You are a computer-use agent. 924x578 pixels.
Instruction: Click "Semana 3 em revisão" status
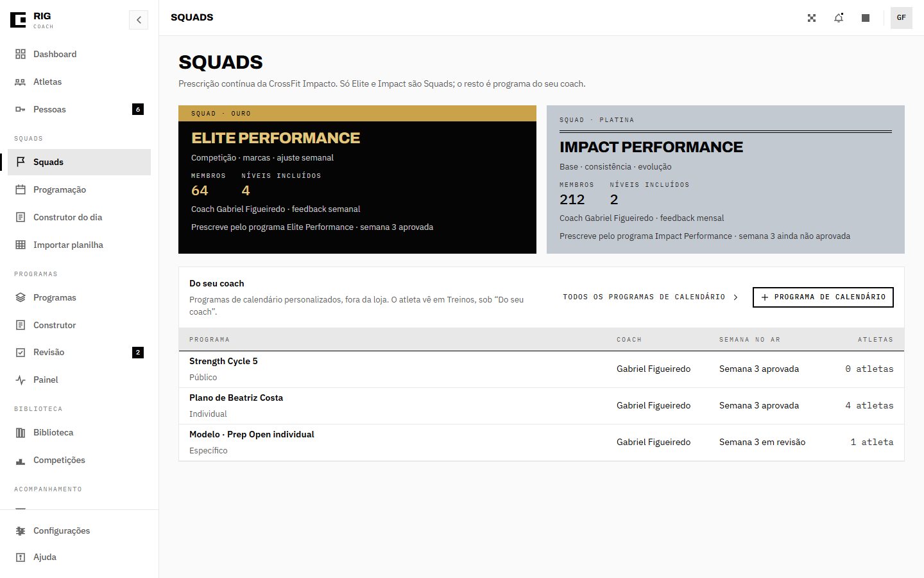762,442
